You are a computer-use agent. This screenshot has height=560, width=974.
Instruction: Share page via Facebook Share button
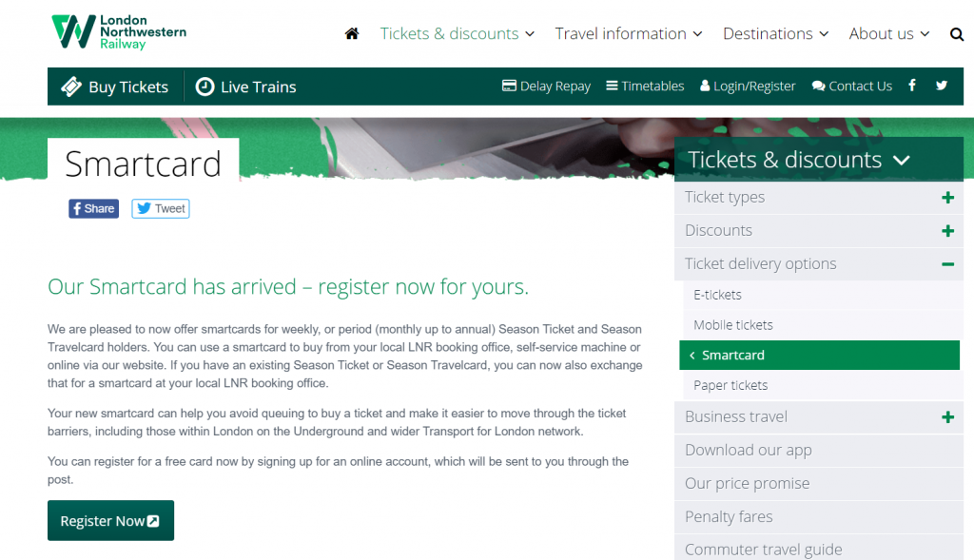[x=94, y=208]
